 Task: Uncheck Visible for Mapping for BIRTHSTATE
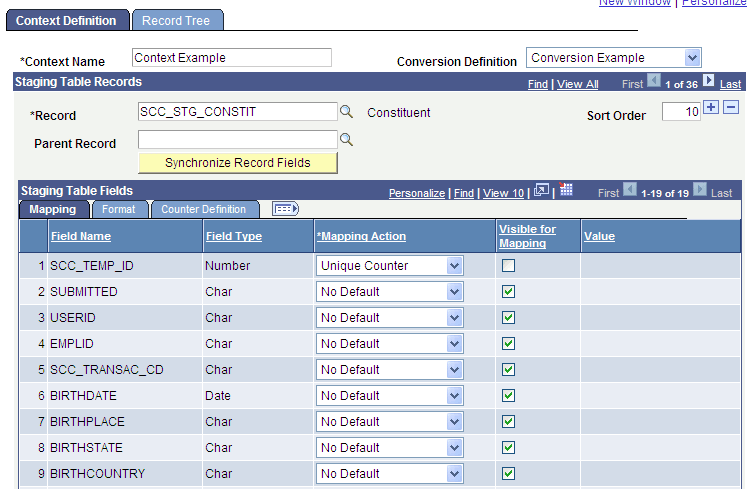[x=508, y=448]
